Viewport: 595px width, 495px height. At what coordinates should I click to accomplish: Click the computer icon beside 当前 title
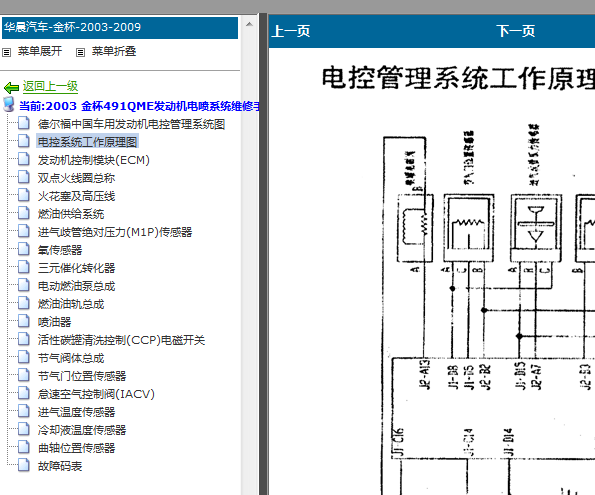click(8, 104)
